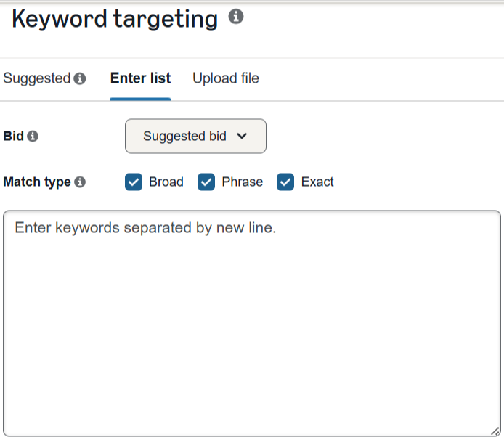Show the Match type info icon
This screenshot has width=504, height=440.
tap(80, 182)
